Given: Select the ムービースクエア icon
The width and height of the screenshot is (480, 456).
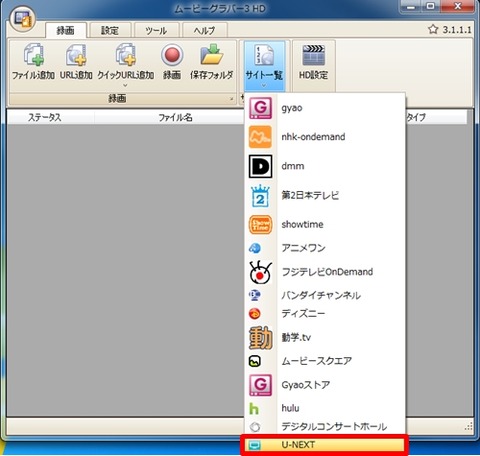Looking at the screenshot, I should click(255, 361).
